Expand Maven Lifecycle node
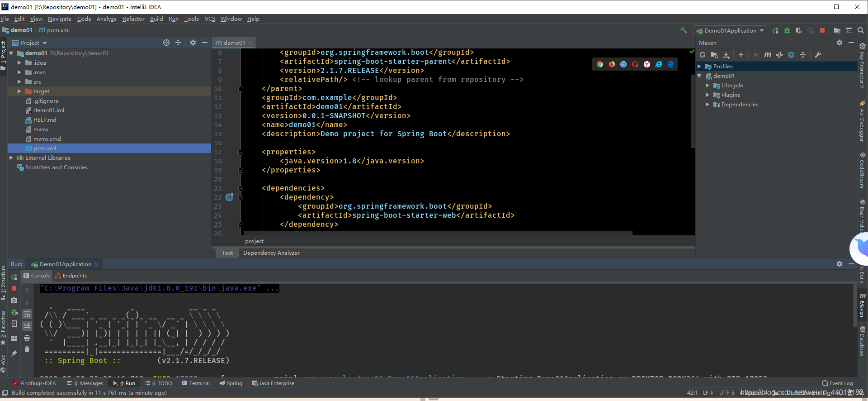This screenshot has width=868, height=401. tap(708, 86)
